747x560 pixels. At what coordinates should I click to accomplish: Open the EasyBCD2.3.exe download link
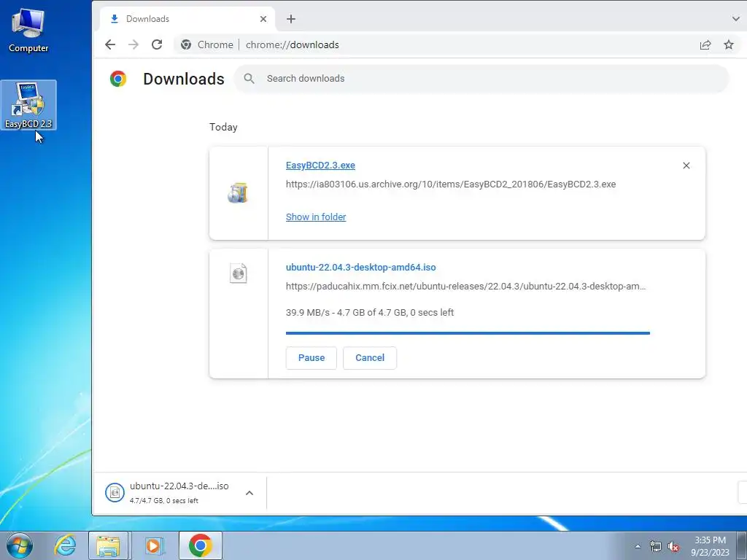click(x=320, y=166)
